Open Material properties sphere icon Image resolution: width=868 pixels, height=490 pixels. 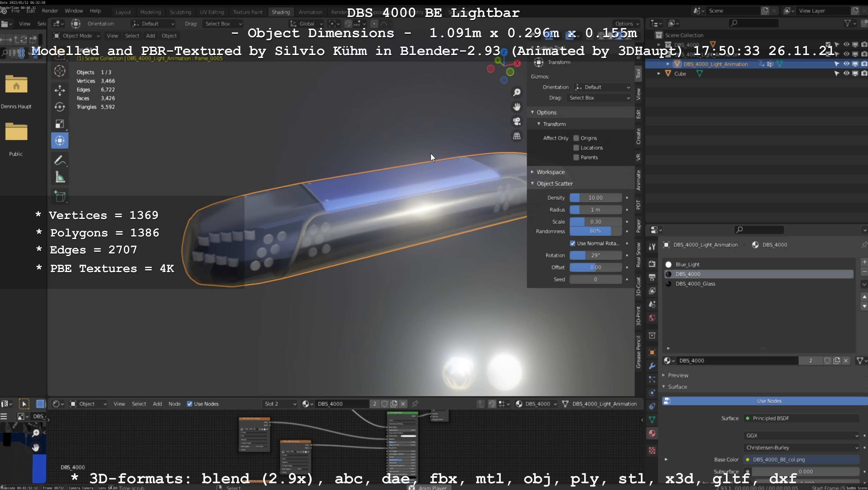652,433
